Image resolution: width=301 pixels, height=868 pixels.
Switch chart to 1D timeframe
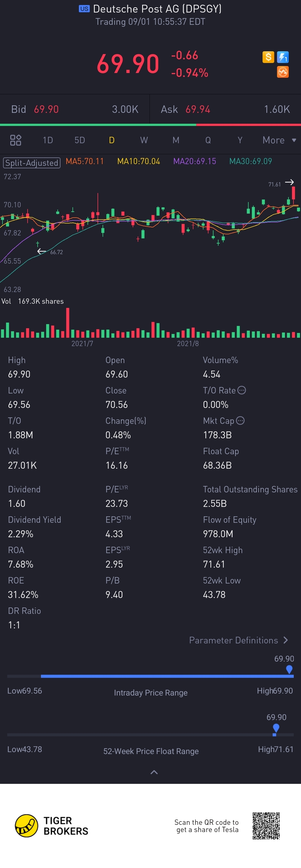pos(48,140)
